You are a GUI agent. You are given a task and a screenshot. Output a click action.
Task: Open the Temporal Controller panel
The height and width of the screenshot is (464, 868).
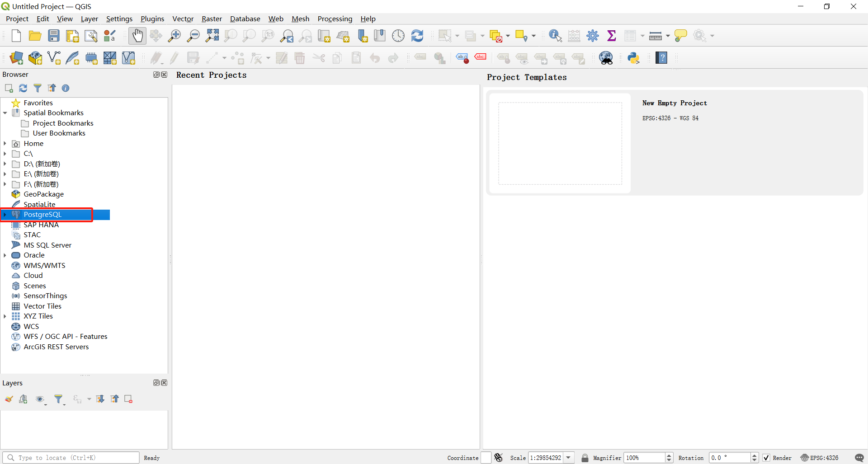(x=398, y=36)
